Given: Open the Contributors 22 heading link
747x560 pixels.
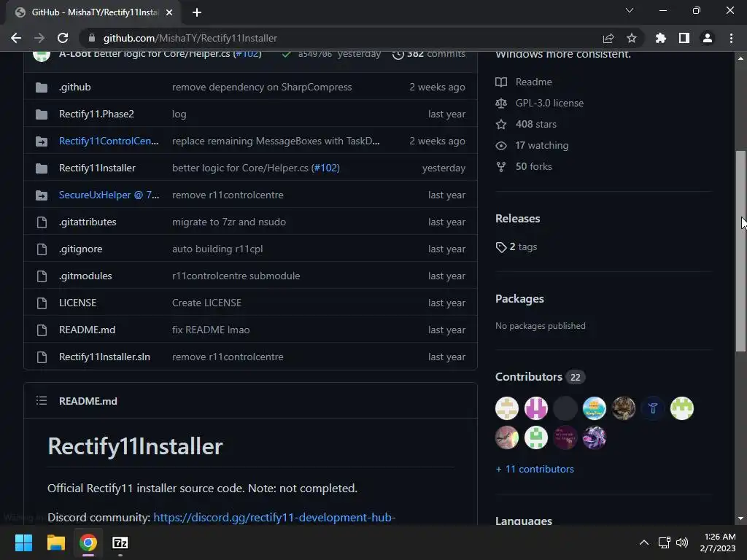Looking at the screenshot, I should 540,377.
